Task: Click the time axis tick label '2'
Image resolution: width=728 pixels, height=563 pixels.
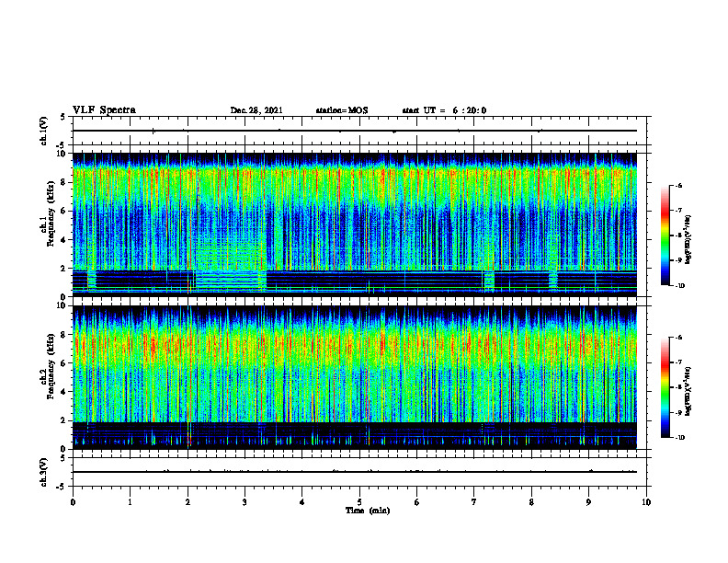Action: (188, 502)
